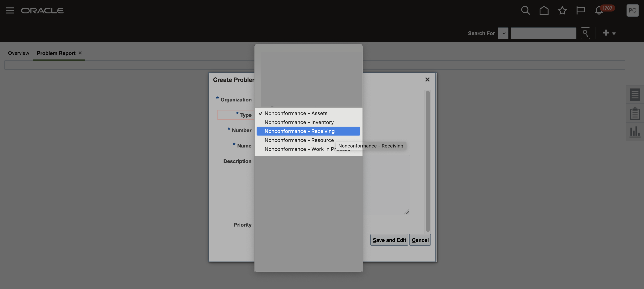The image size is (644, 289).
Task: Click the global search magnifier icon
Action: (525, 10)
